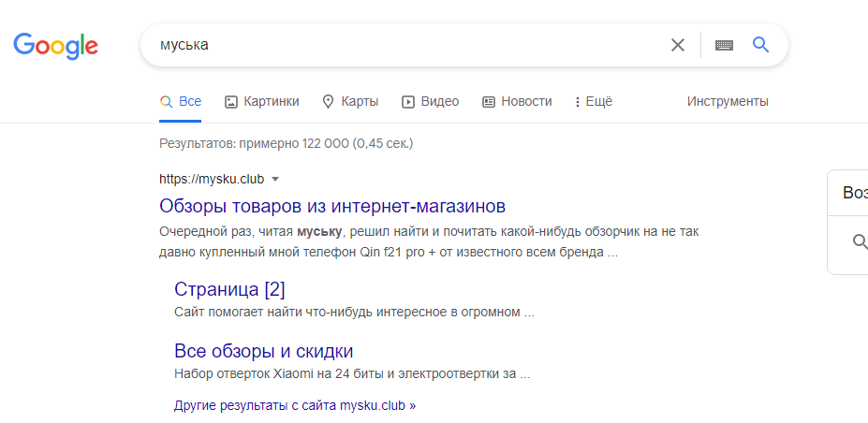Open the Все обзоры и скидки sitelink
Viewport: 868px width, 423px height.
tap(263, 351)
